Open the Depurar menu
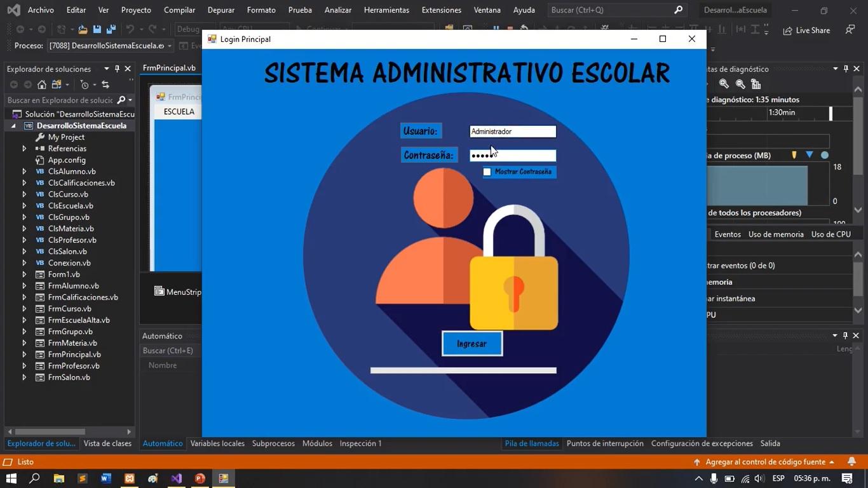Viewport: 868px width, 488px height. pos(220,10)
